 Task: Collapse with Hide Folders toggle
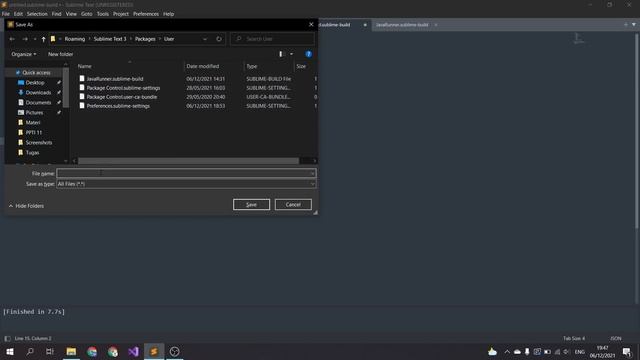point(27,206)
